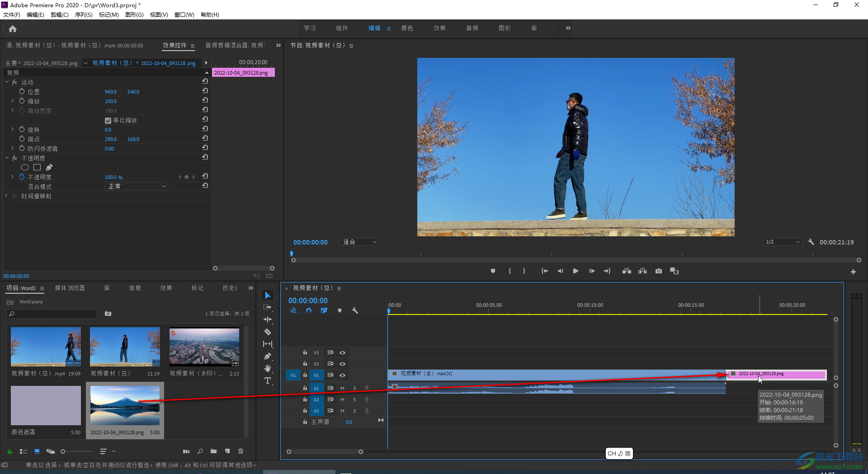Open the 窗口(W) menu

coord(184,15)
